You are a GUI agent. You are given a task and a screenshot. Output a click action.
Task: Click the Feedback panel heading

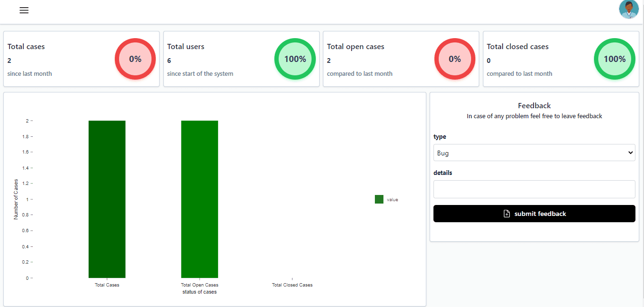[534, 105]
